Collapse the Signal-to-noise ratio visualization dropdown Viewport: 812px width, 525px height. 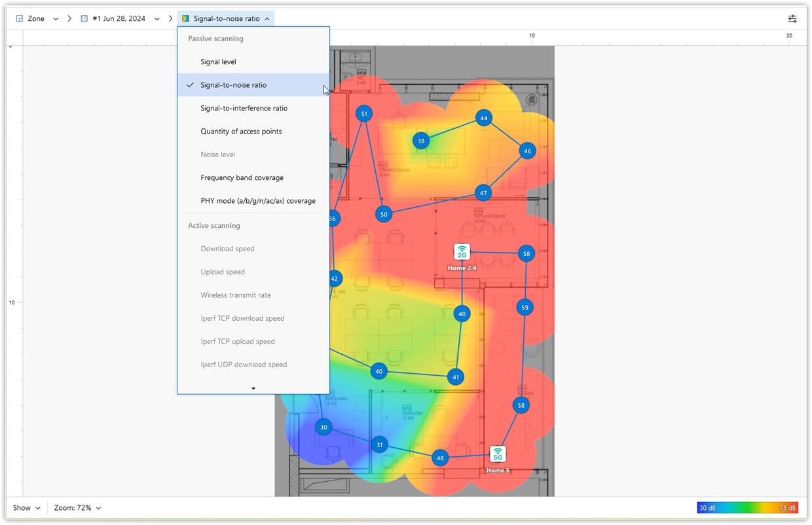pos(268,18)
